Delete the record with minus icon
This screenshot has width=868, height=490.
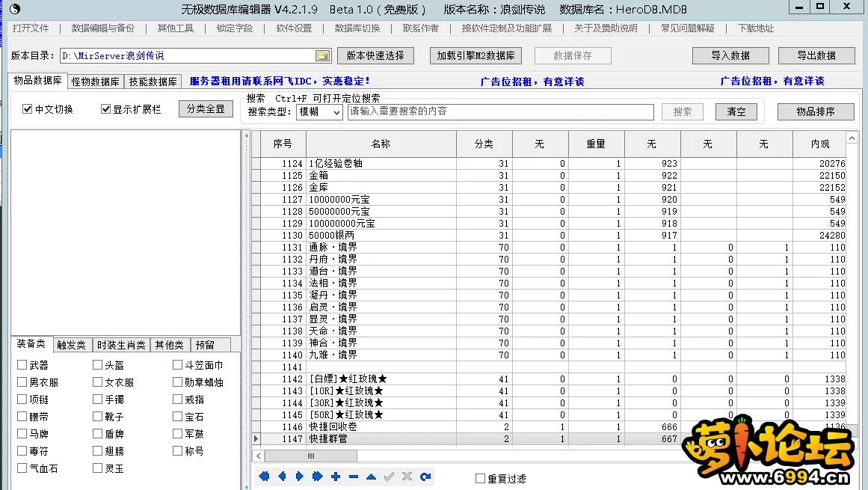tap(353, 477)
